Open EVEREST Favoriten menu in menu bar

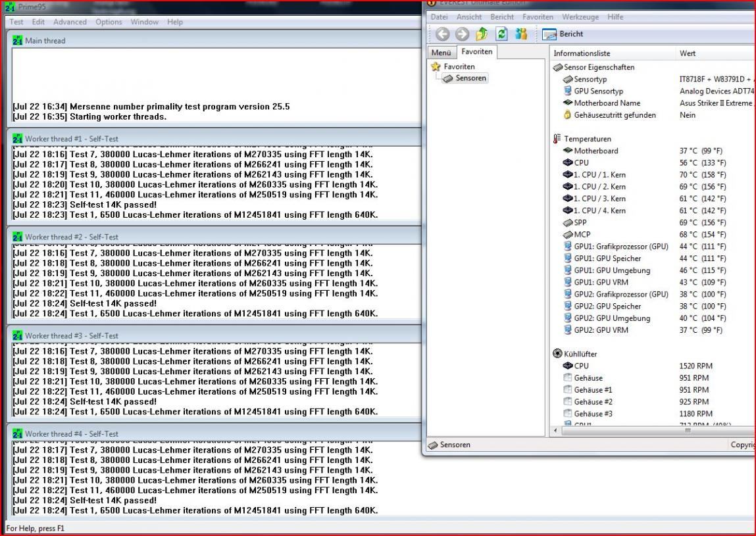(538, 17)
